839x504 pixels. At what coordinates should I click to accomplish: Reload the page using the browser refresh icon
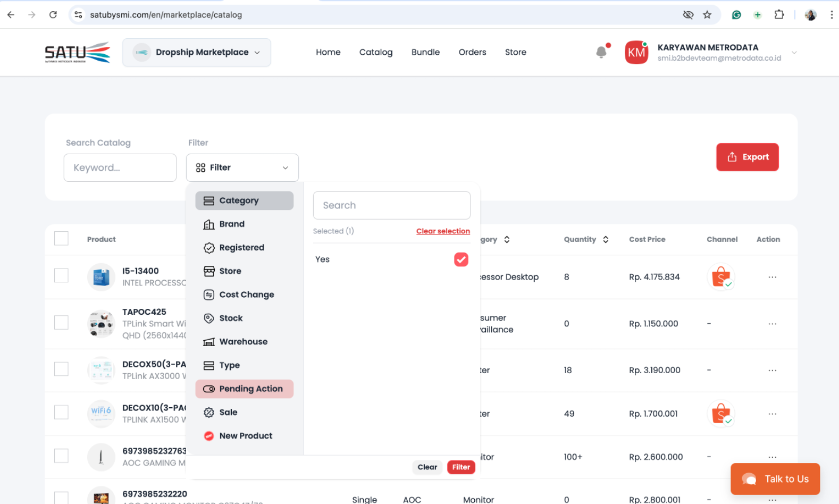click(53, 15)
